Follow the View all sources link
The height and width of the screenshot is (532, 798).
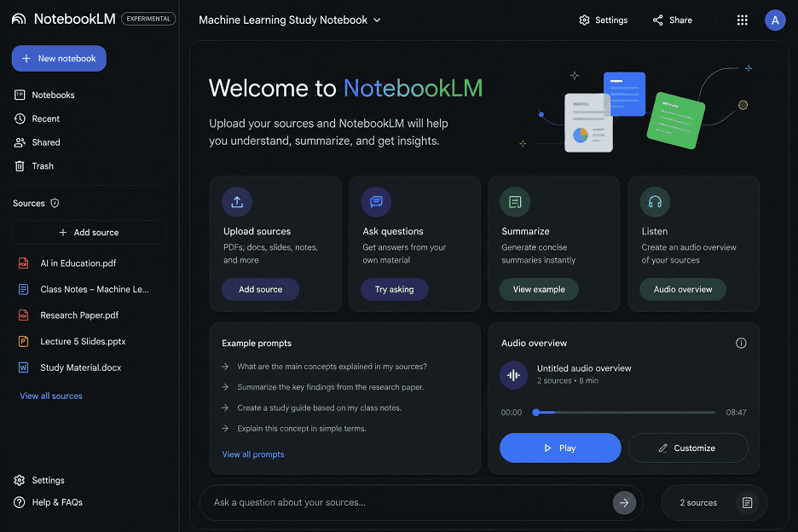(x=51, y=396)
